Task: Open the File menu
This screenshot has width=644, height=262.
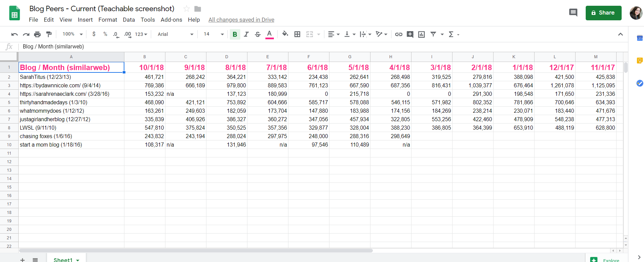Action: coord(34,20)
